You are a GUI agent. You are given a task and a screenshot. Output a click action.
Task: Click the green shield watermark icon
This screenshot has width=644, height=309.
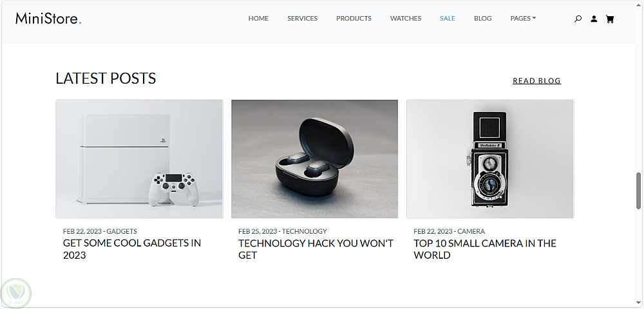pos(16,293)
